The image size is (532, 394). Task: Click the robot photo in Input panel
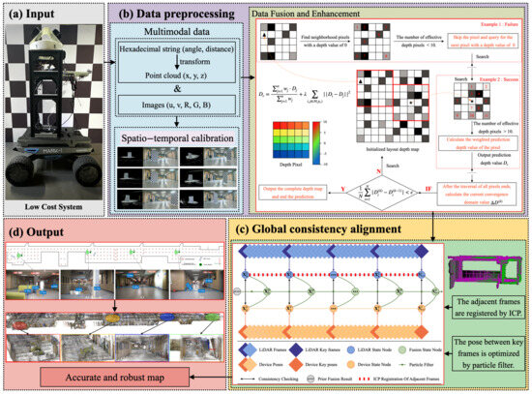tap(54, 111)
